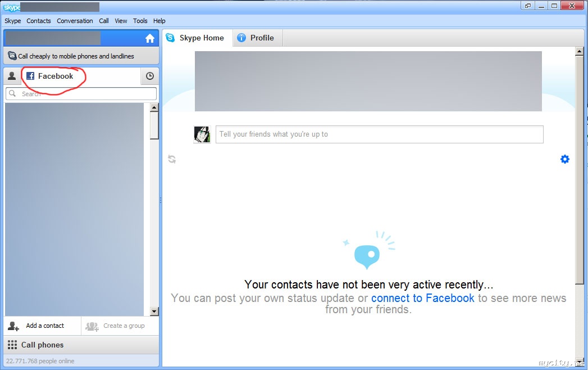588x370 pixels.
Task: Click the connect to Facebook link
Action: (423, 298)
